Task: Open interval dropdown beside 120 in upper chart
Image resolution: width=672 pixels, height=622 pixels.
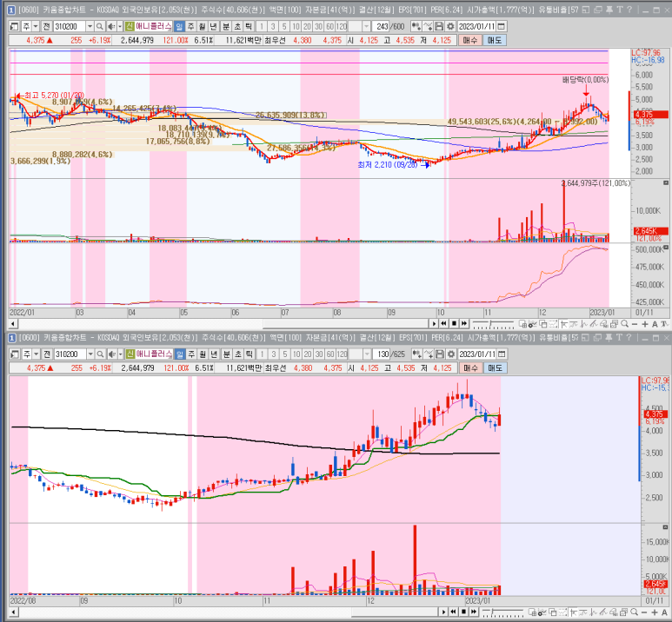Action: [x=366, y=27]
